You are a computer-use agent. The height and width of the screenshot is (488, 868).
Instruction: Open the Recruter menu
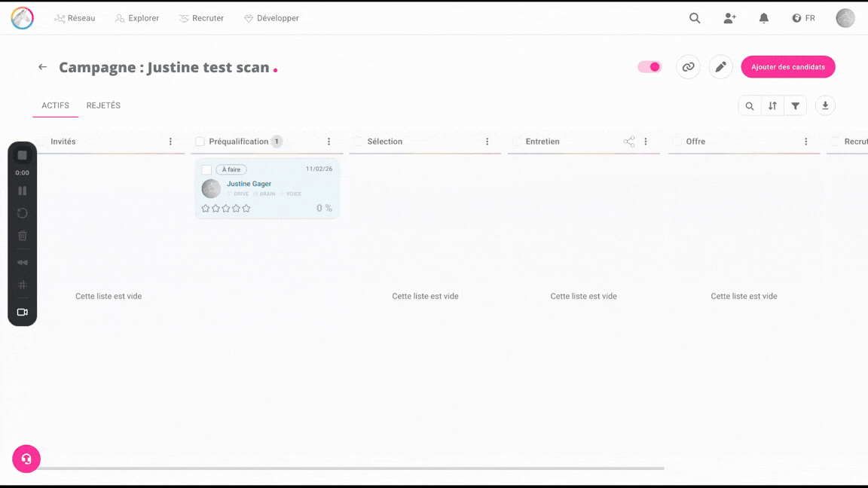201,18
